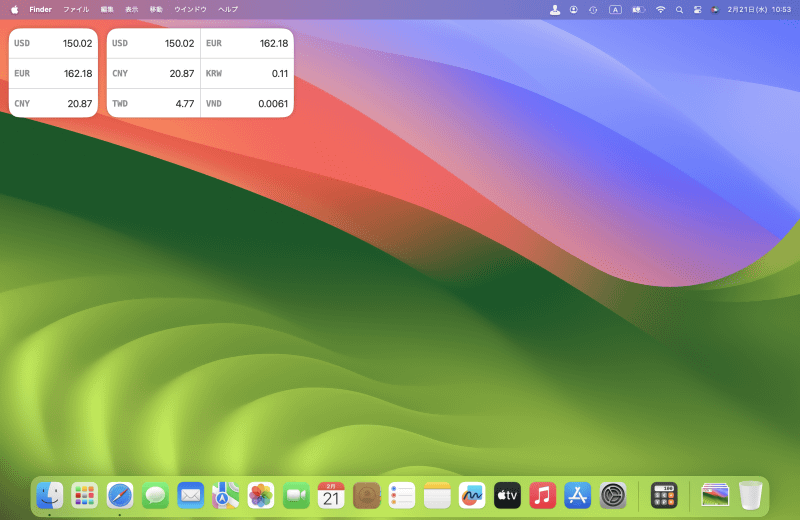Open Spotlight search in the menu bar
The image size is (800, 520).
point(679,10)
